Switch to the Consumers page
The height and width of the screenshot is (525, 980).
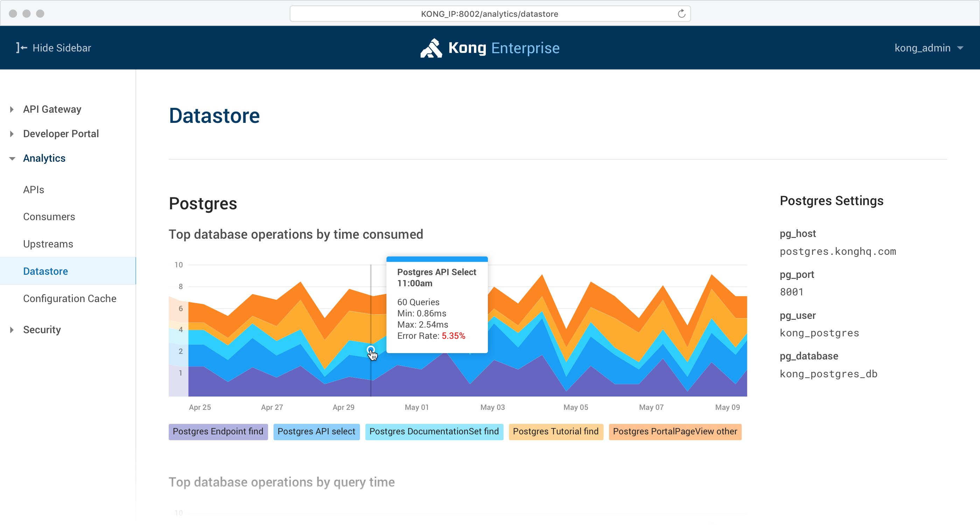(x=49, y=216)
